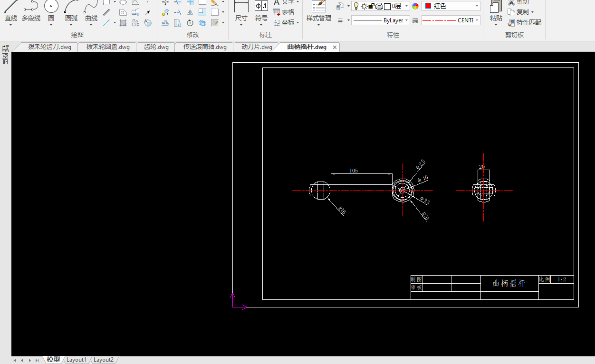Toggle the layer lightbulb on/off icon
This screenshot has height=364, width=595.
coord(356,6)
